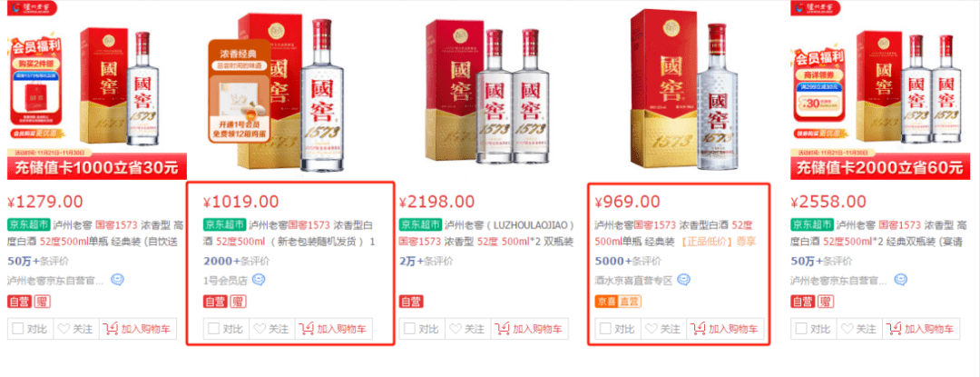The image size is (980, 377).
Task: Open 1号会员店 shop link
Action: point(226,281)
